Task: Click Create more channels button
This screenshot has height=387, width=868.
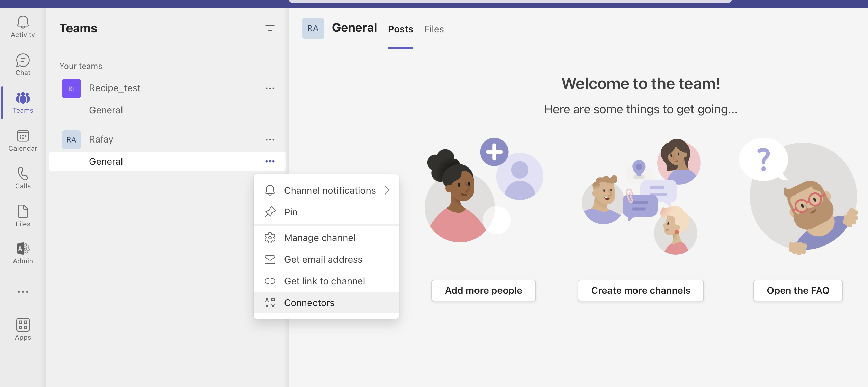Action: click(641, 290)
